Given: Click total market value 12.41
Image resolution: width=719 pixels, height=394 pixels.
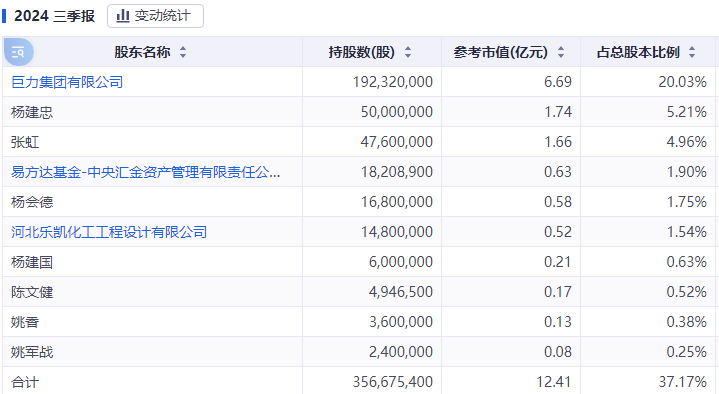Looking at the screenshot, I should [x=554, y=382].
